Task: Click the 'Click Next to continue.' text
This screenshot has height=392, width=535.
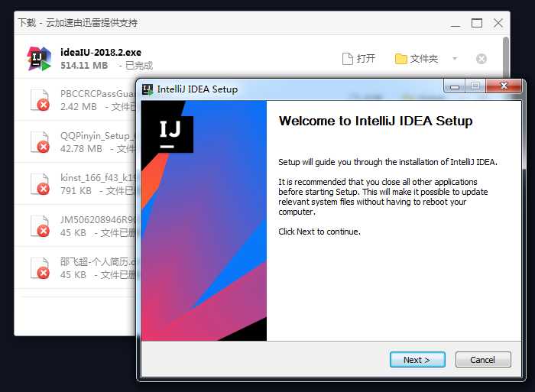Action: tap(319, 232)
